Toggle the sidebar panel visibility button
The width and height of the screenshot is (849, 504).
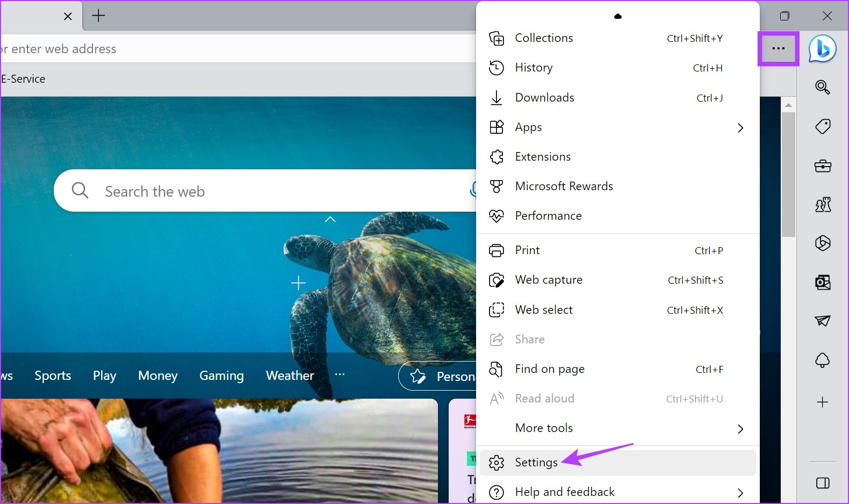822,483
